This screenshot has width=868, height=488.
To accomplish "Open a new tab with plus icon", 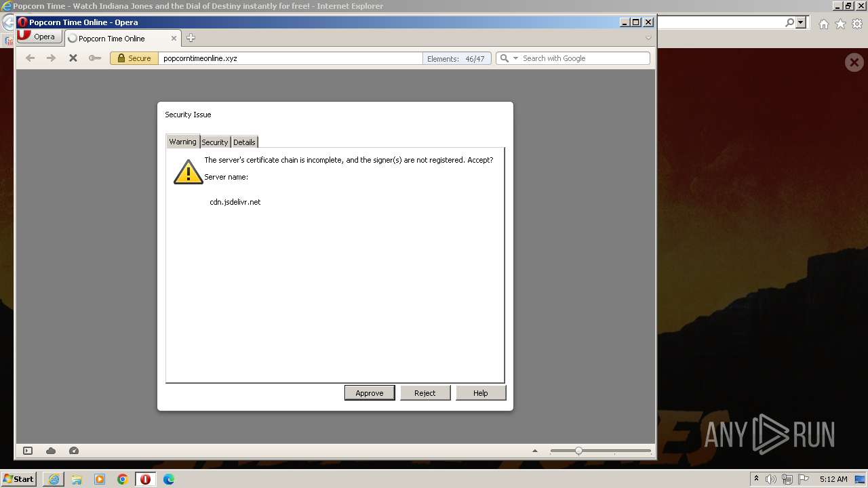I will click(x=191, y=38).
